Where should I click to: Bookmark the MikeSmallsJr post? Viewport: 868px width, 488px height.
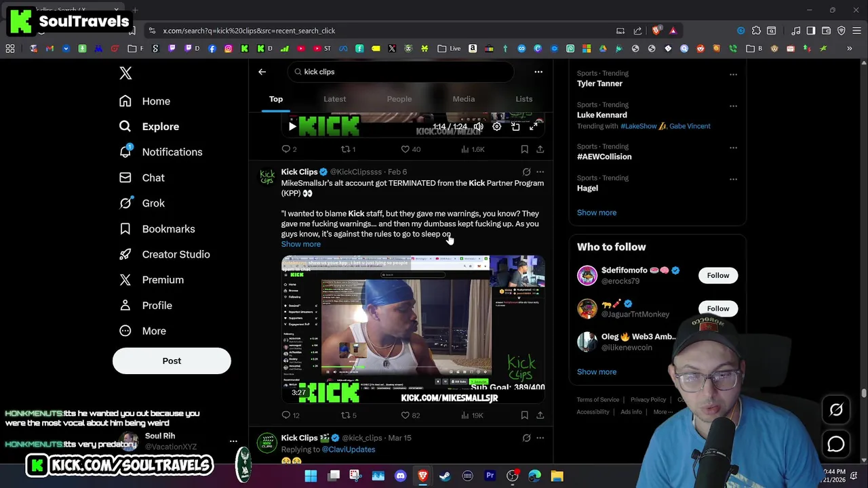[x=524, y=415]
